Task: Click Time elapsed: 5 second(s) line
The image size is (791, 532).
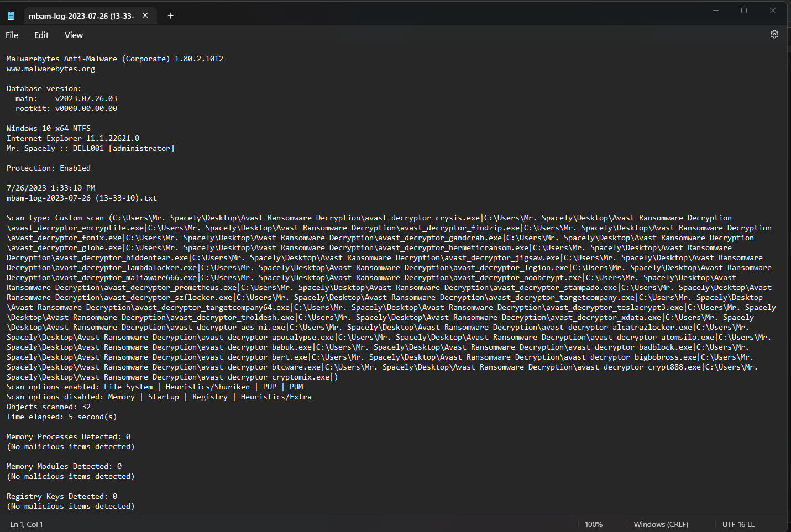Action: pyautogui.click(x=62, y=417)
